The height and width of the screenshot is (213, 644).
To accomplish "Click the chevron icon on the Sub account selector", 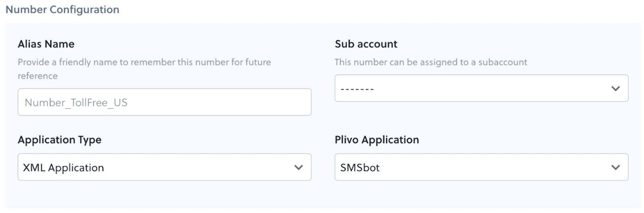I will tap(616, 88).
